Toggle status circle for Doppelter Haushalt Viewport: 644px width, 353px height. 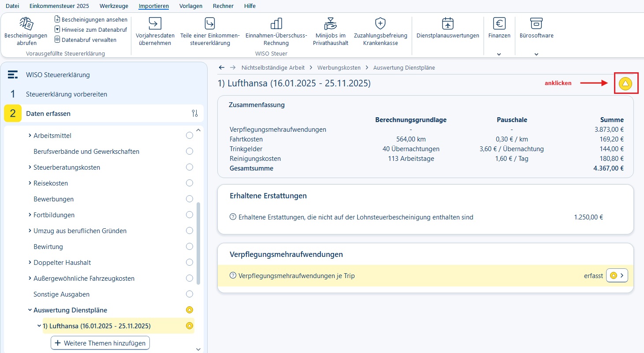[x=190, y=262]
